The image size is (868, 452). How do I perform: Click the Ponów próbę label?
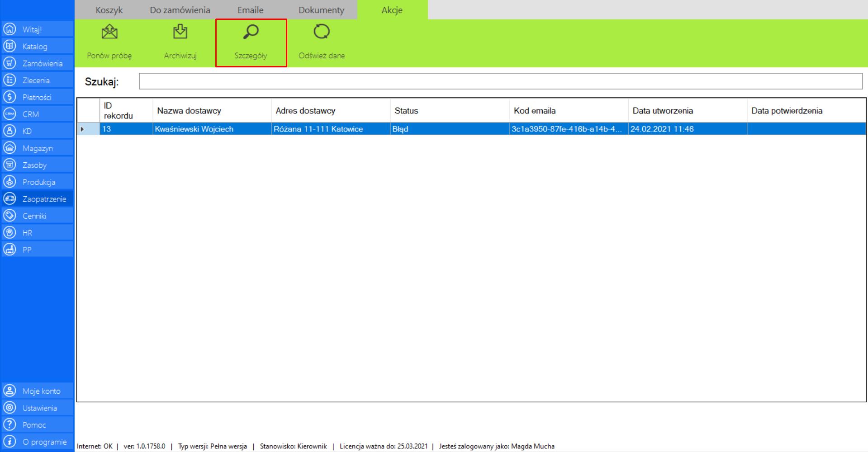tap(109, 56)
